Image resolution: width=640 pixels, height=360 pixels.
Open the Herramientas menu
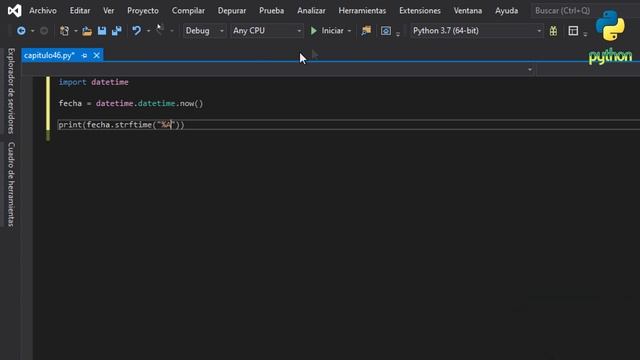pos(362,11)
